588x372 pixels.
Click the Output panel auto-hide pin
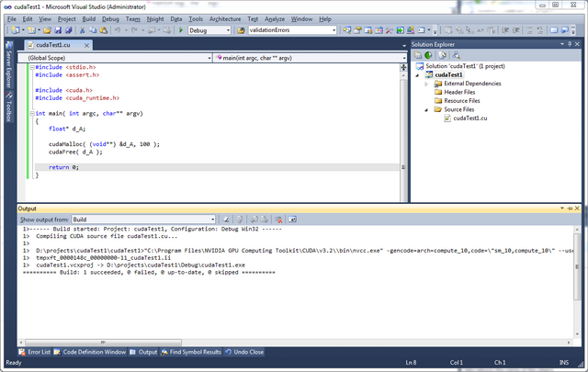pos(570,209)
